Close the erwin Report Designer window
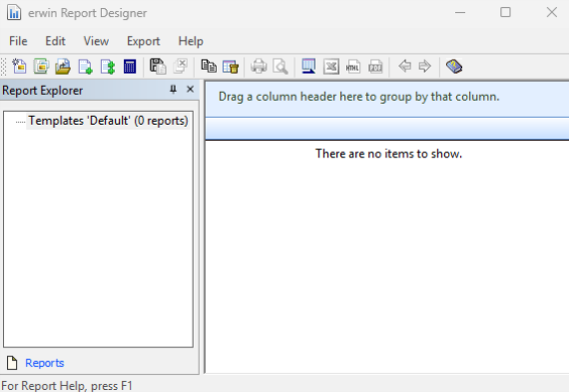Image resolution: width=569 pixels, height=392 pixels. [x=552, y=12]
